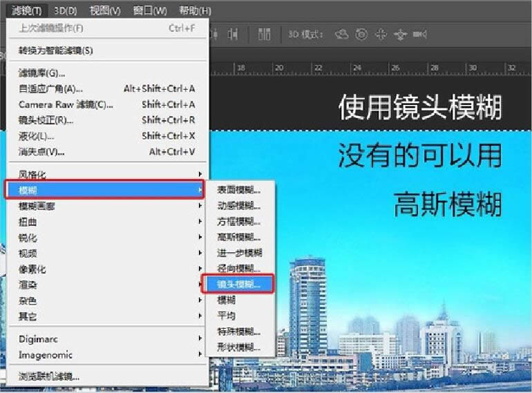Open the 视图(V) menu

coord(104,10)
